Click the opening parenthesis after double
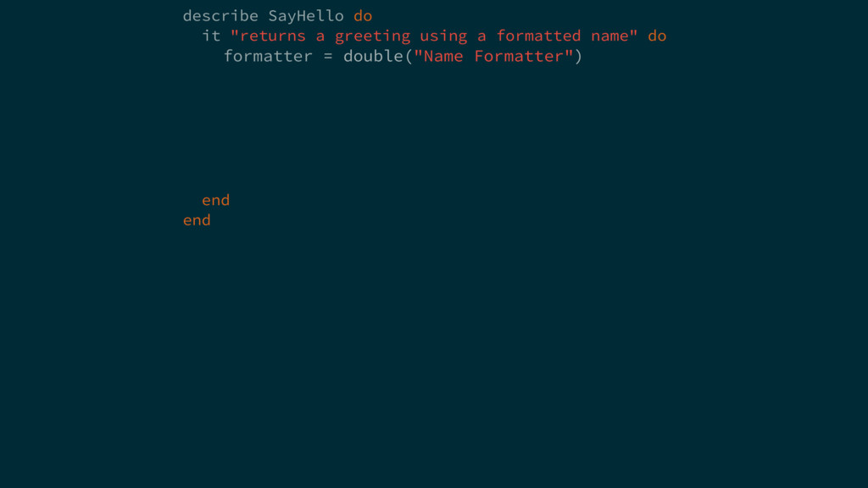Screen dimensions: 868x488 408,56
